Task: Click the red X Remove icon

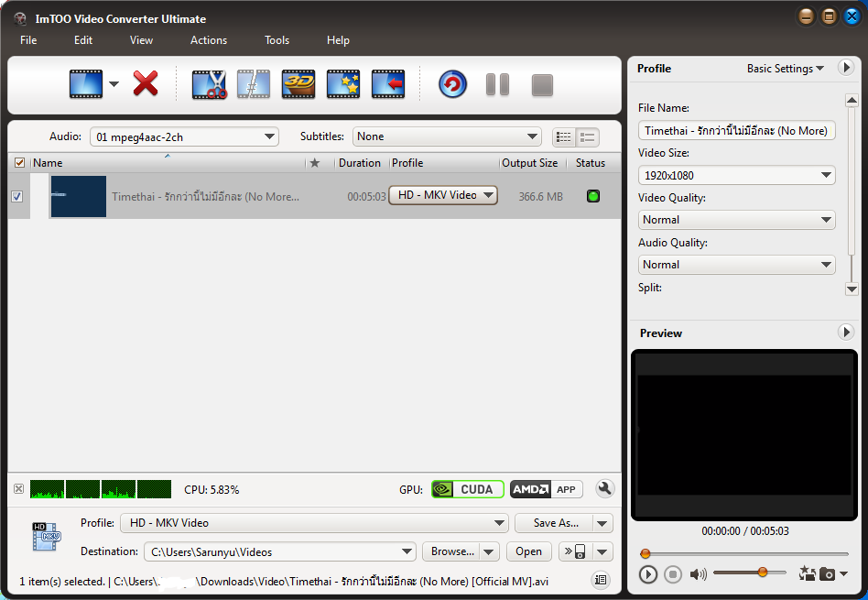Action: (146, 83)
